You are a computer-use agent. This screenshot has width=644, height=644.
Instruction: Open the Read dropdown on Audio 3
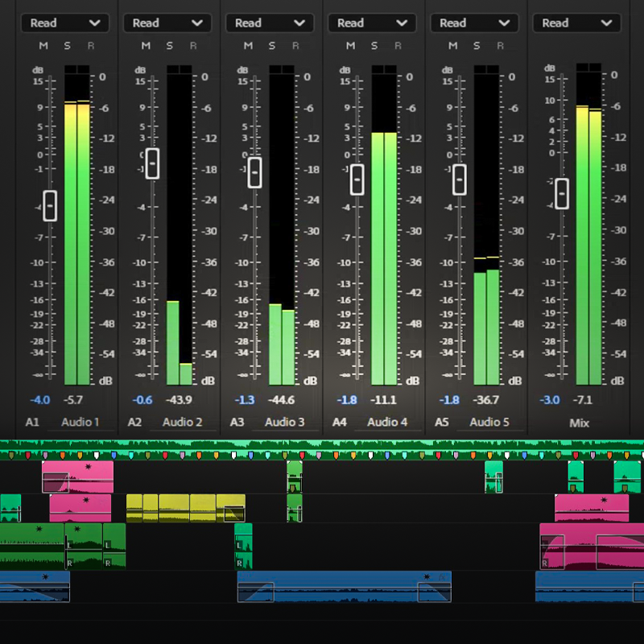pos(270,23)
